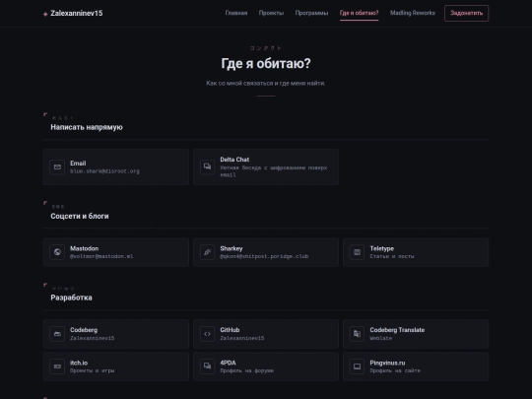This screenshot has width=532, height=399.
Task: Open the Проекты navigation tab
Action: click(271, 13)
